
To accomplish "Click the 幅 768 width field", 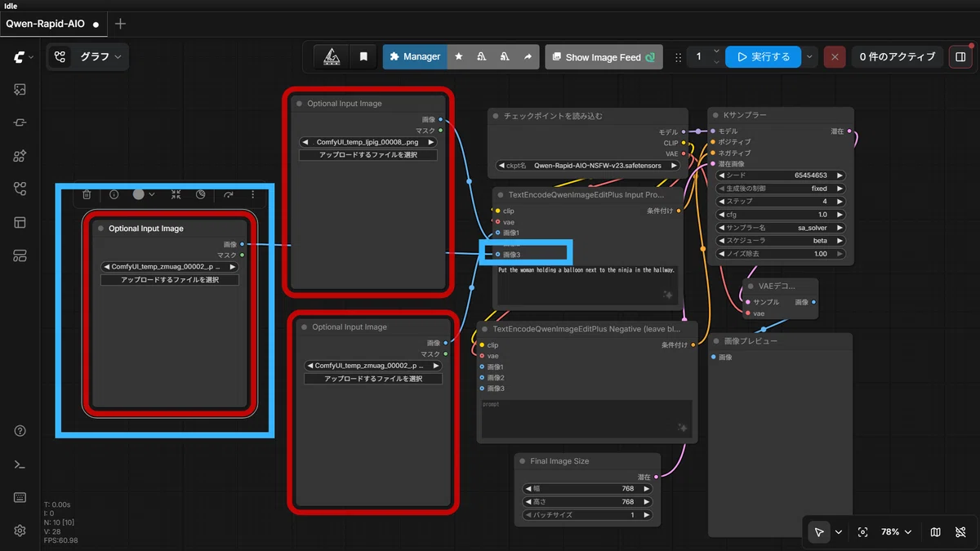I will pos(586,489).
